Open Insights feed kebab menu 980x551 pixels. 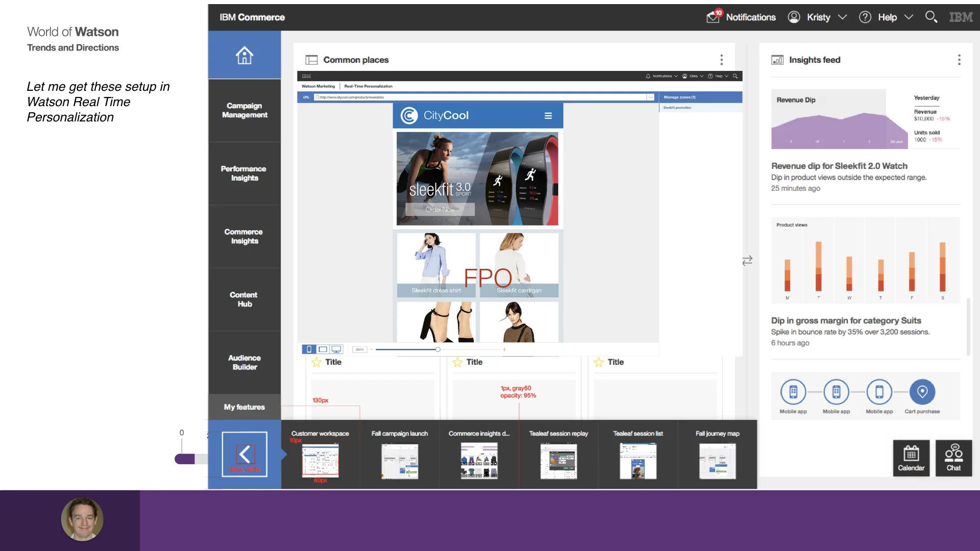959,60
